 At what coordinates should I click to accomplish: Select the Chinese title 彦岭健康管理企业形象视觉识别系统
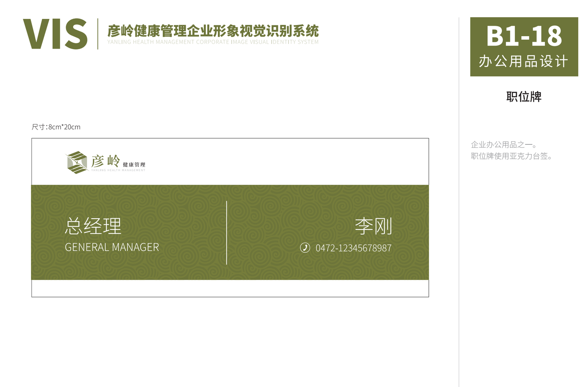(x=213, y=31)
